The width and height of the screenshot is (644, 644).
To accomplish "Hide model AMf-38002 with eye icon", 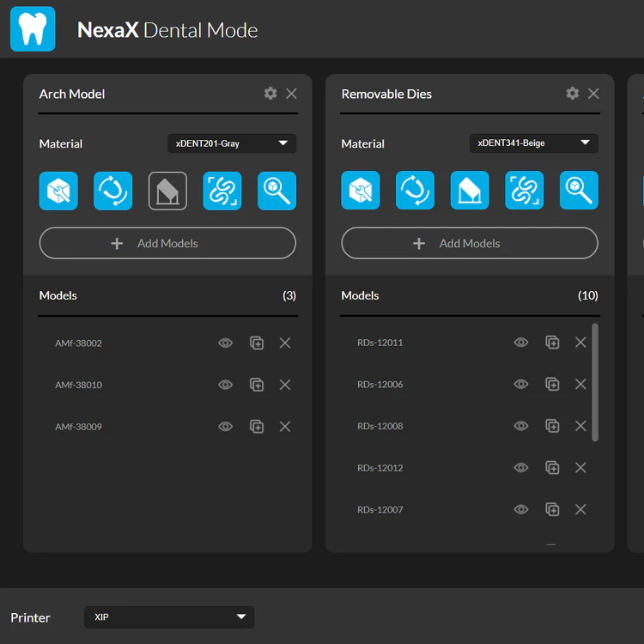I will click(226, 343).
